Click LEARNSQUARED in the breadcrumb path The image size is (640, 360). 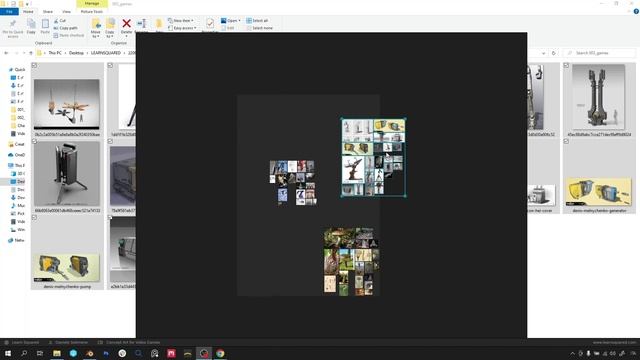106,53
